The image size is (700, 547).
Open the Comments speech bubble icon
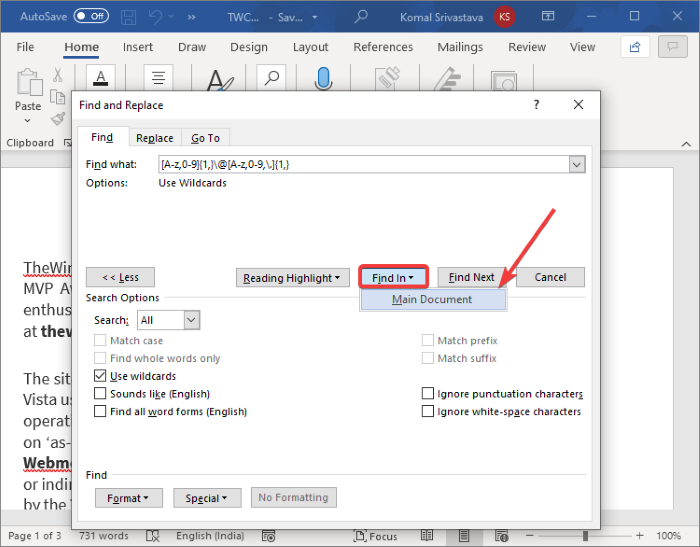(673, 47)
